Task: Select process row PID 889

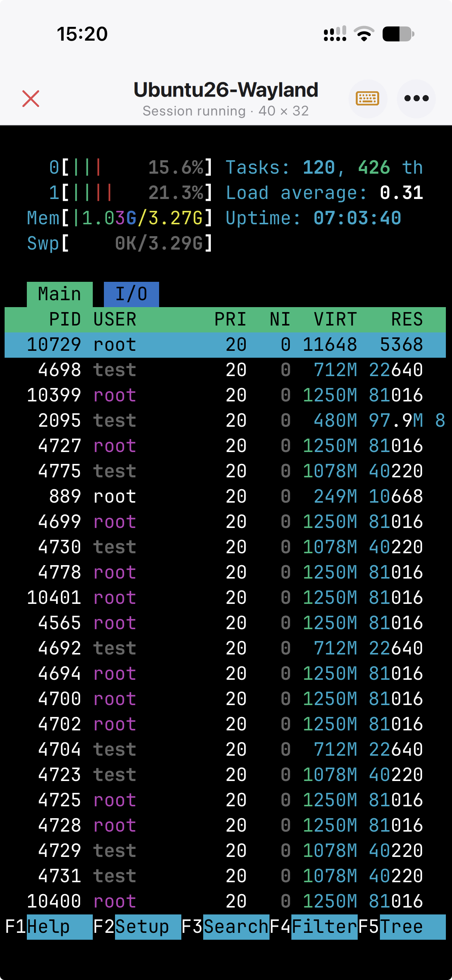Action: (x=225, y=497)
